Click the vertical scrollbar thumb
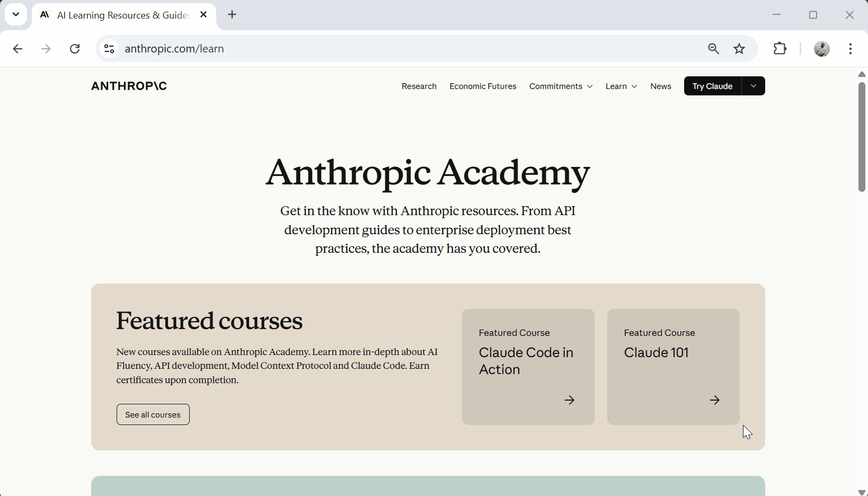Image resolution: width=868 pixels, height=496 pixels. 862,137
